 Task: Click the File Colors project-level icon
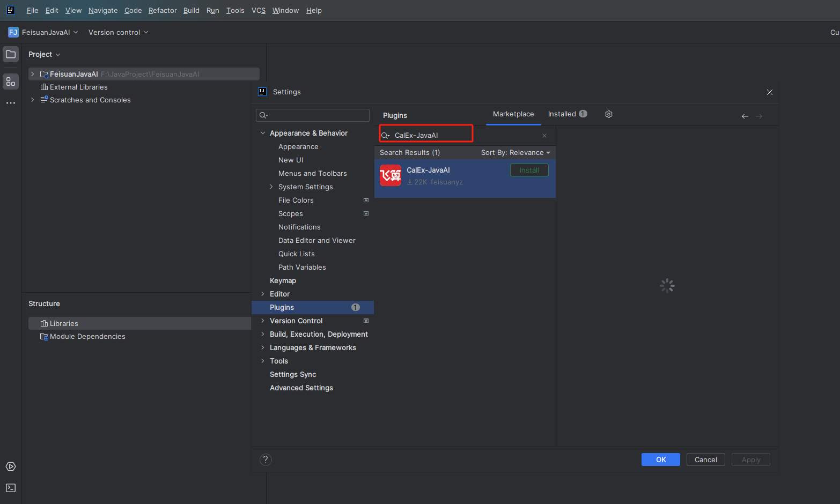[x=366, y=200]
